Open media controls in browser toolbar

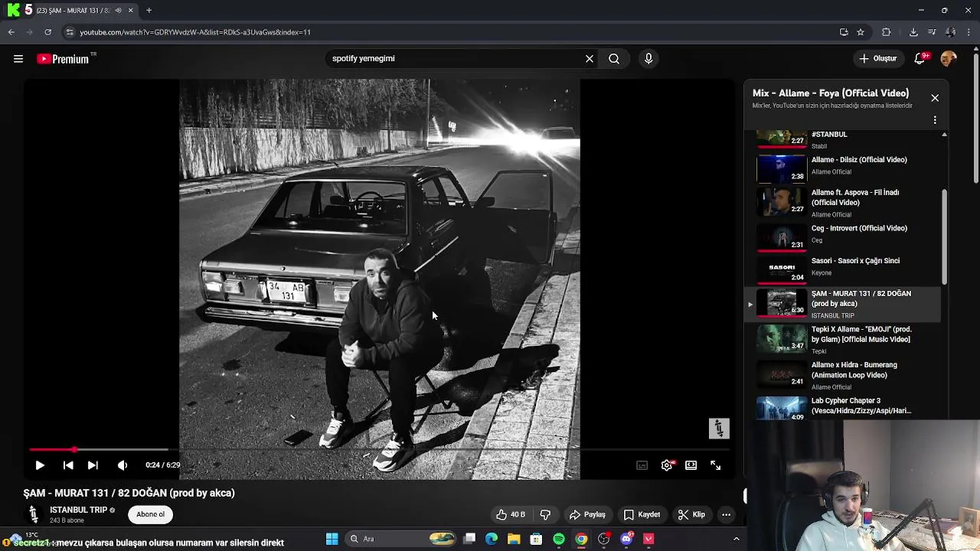[932, 32]
